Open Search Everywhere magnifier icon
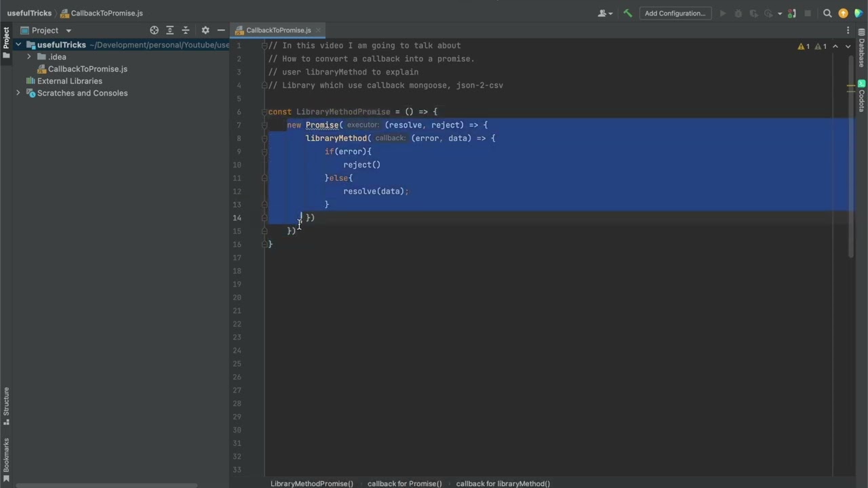868x488 pixels. (827, 13)
